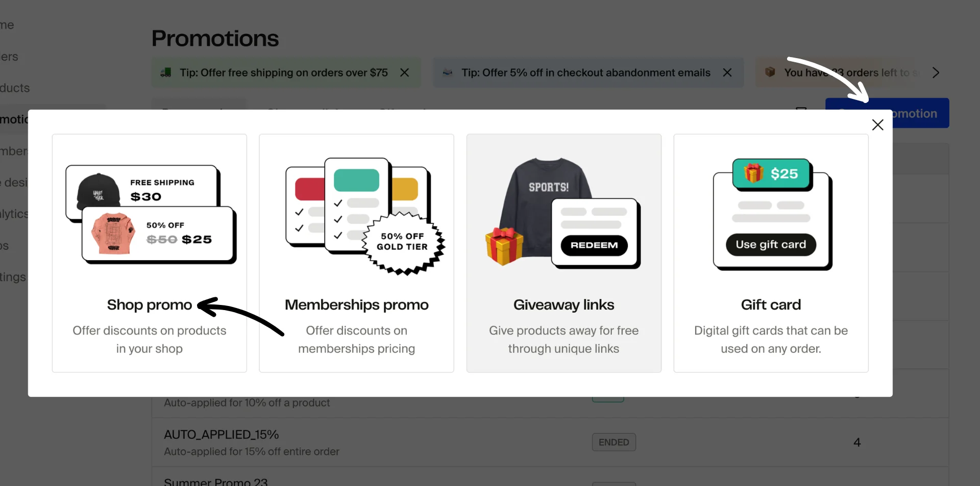Click the gift present beside the SPORTS sweatshirt
This screenshot has height=486, width=980.
pyautogui.click(x=504, y=245)
